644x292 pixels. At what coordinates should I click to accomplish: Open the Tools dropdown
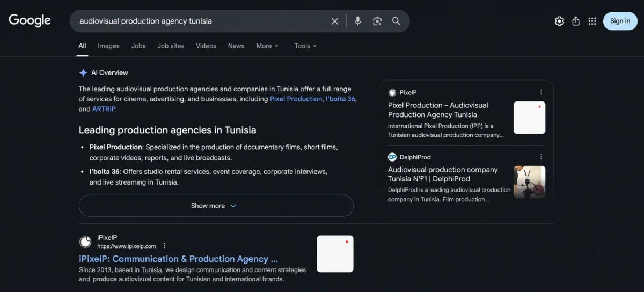(305, 46)
